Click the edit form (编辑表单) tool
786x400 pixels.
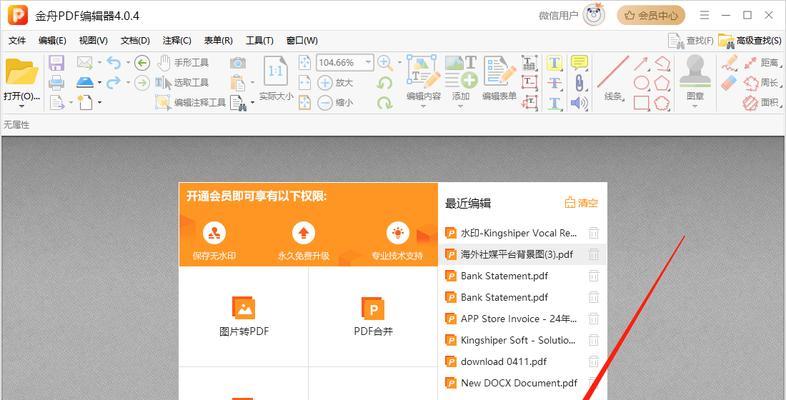click(499, 78)
